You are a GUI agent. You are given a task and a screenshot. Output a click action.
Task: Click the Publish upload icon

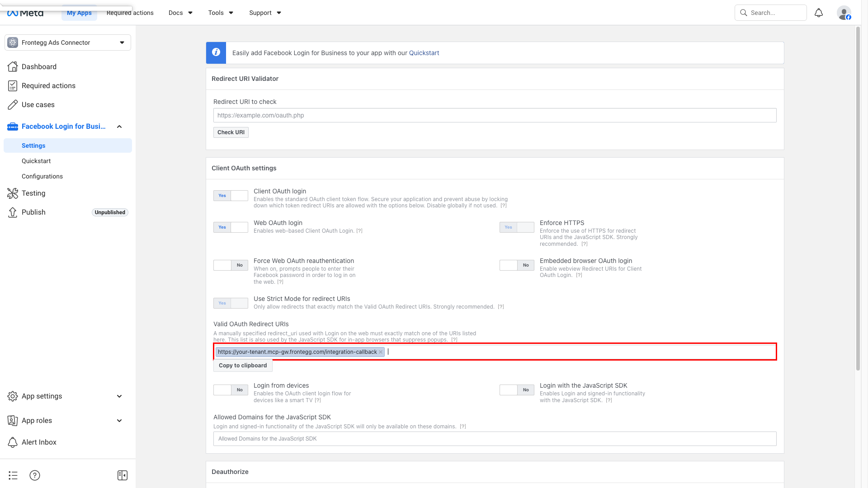[x=13, y=212]
